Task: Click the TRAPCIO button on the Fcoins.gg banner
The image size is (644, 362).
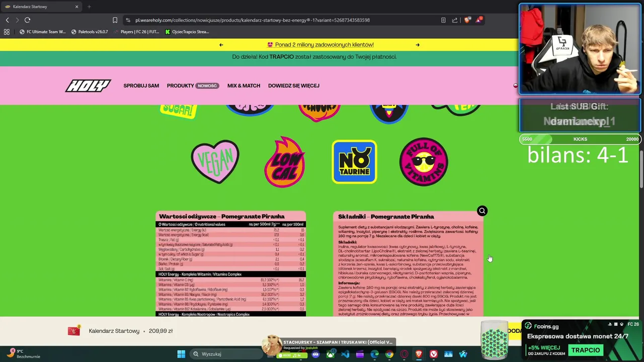Action: coord(586,350)
